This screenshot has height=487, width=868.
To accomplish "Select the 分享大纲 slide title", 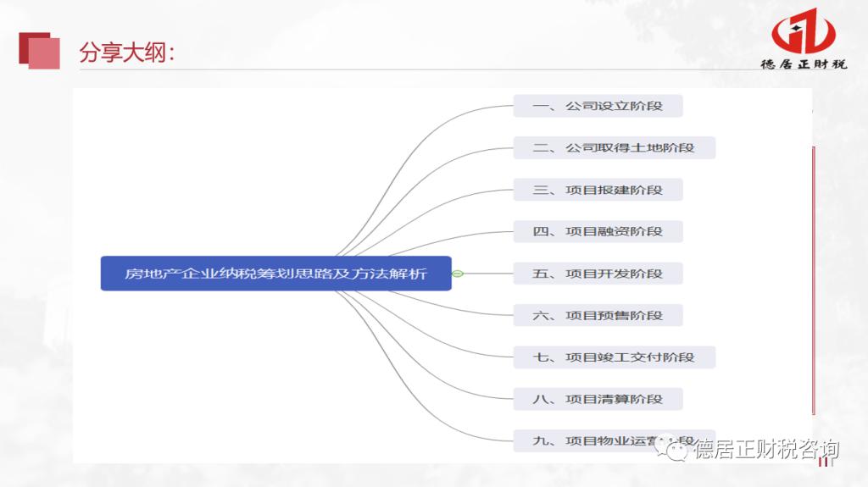I will tap(127, 53).
